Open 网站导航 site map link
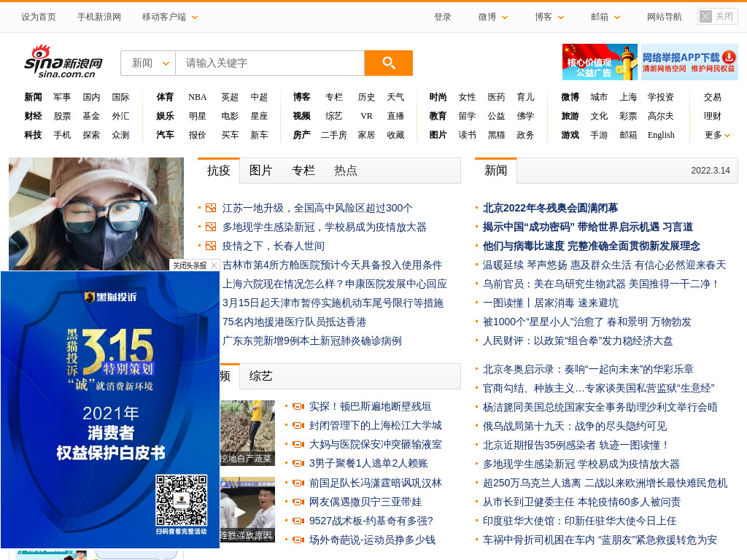This screenshot has width=747, height=560. coord(664,17)
